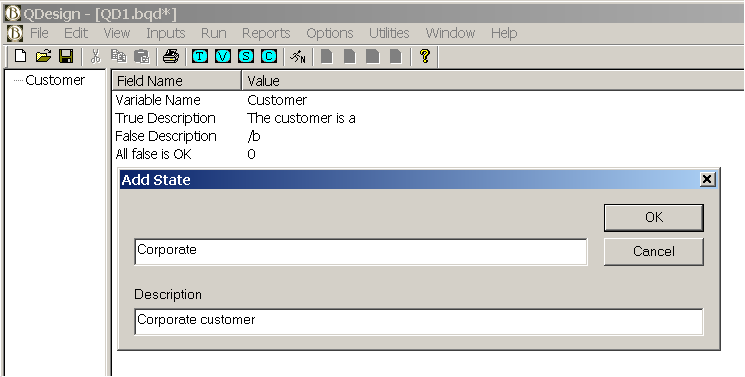The image size is (745, 377).
Task: Close the Add State dialog with X
Action: click(x=707, y=179)
